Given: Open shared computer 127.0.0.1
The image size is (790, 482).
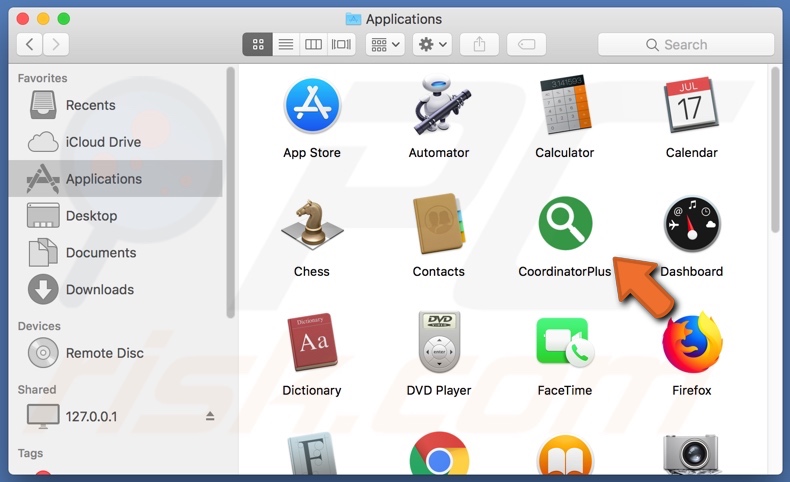Looking at the screenshot, I should pos(116,416).
